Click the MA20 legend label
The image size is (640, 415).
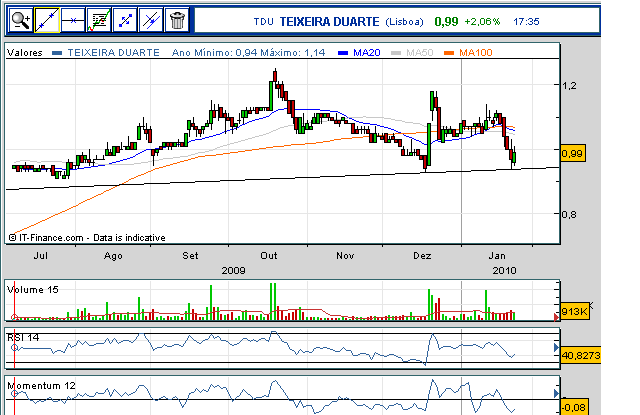point(367,53)
